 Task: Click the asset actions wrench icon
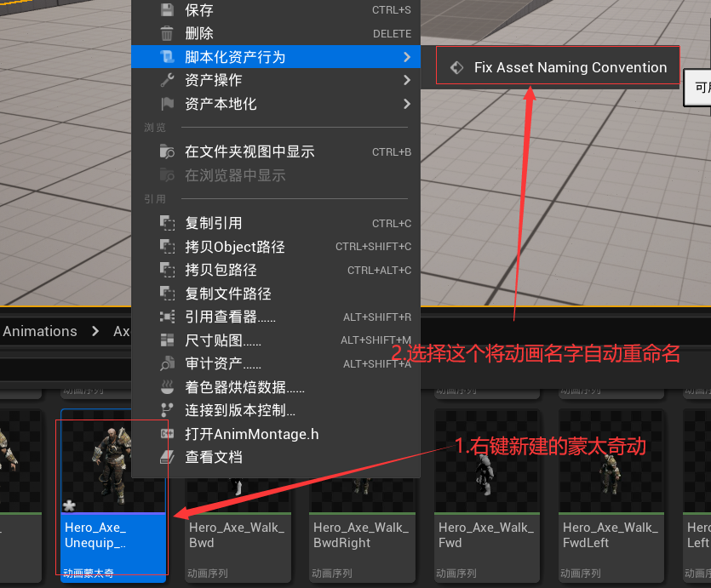coord(168,80)
